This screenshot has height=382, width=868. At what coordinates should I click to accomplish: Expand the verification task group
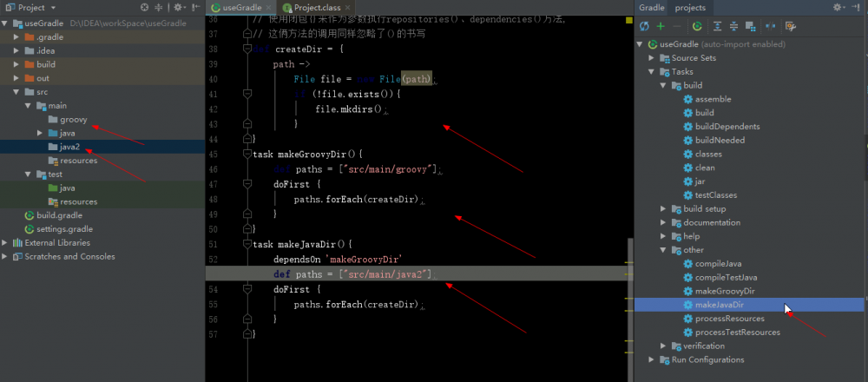click(x=663, y=346)
